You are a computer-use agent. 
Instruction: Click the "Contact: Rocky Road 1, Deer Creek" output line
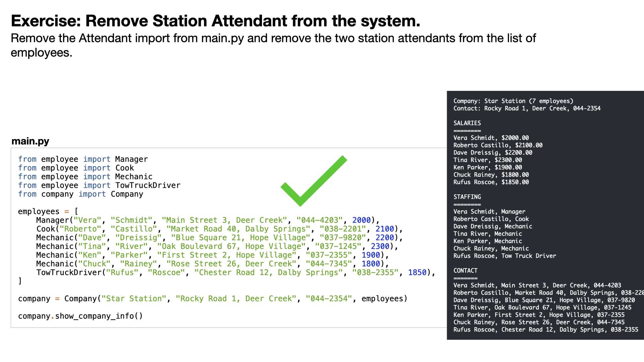point(527,108)
